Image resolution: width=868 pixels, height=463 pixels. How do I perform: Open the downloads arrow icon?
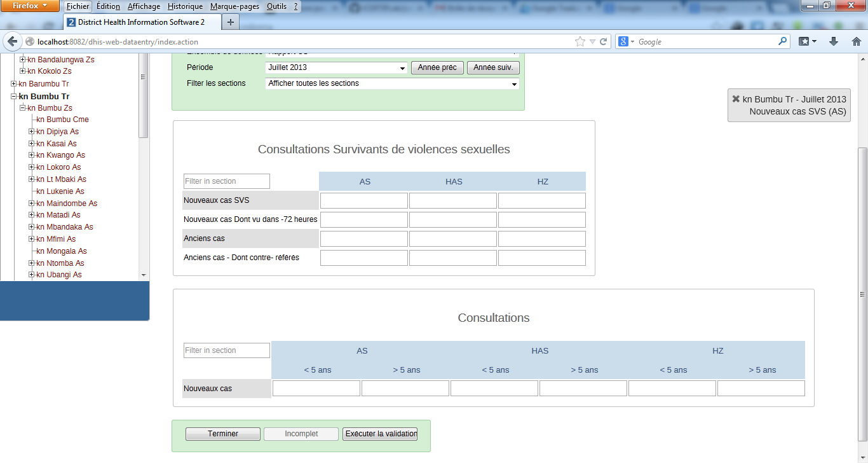tap(834, 41)
